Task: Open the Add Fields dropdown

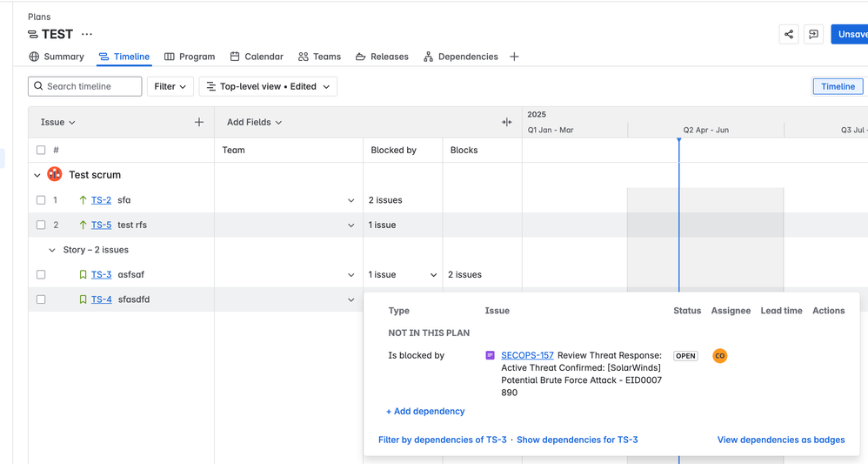Action: [254, 122]
